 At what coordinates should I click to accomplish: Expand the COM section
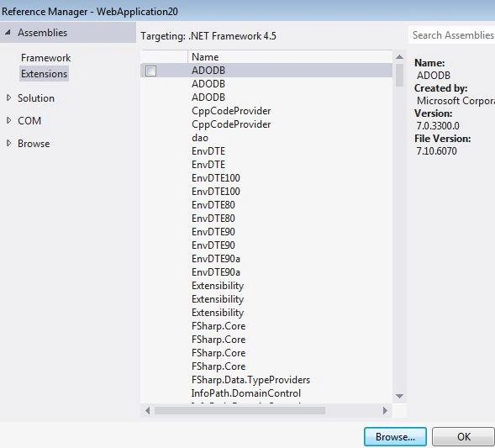click(8, 120)
